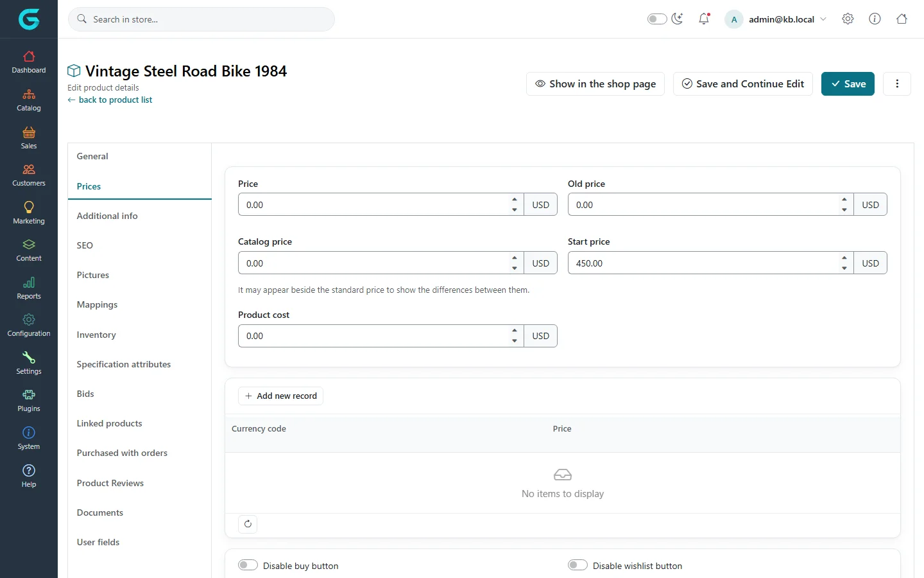Open the notifications bell
This screenshot has height=578, width=924.
[x=704, y=19]
